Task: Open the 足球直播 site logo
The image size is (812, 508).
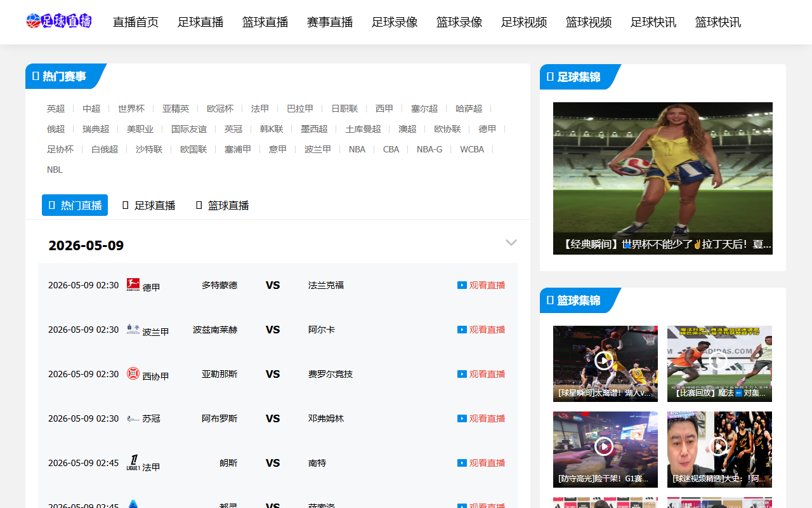Action: click(x=59, y=21)
